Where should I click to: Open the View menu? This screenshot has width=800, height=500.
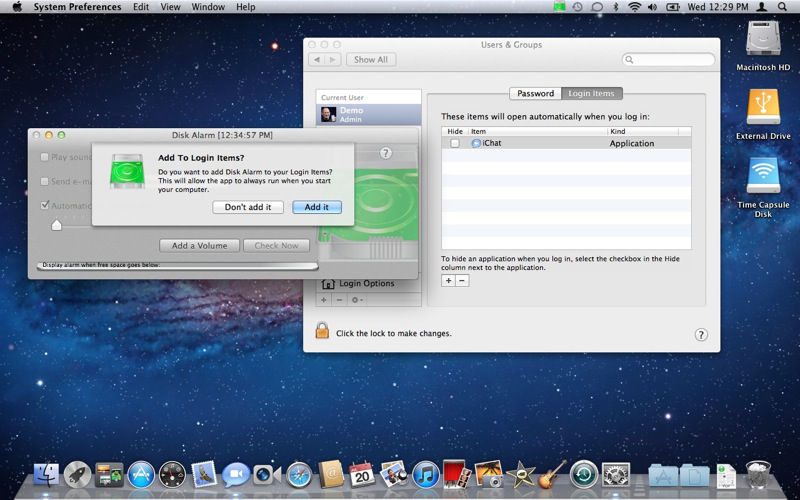(x=170, y=7)
